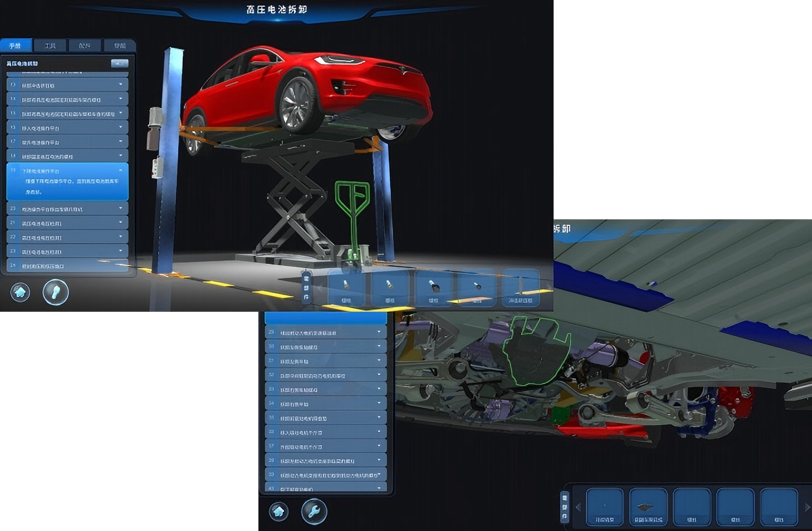Click the vertical side tab of the red car tool tray
The width and height of the screenshot is (812, 531).
coord(306,287)
